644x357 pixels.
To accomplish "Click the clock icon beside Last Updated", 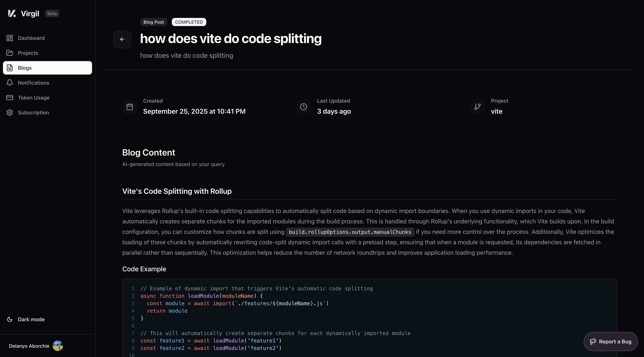I will [x=304, y=107].
